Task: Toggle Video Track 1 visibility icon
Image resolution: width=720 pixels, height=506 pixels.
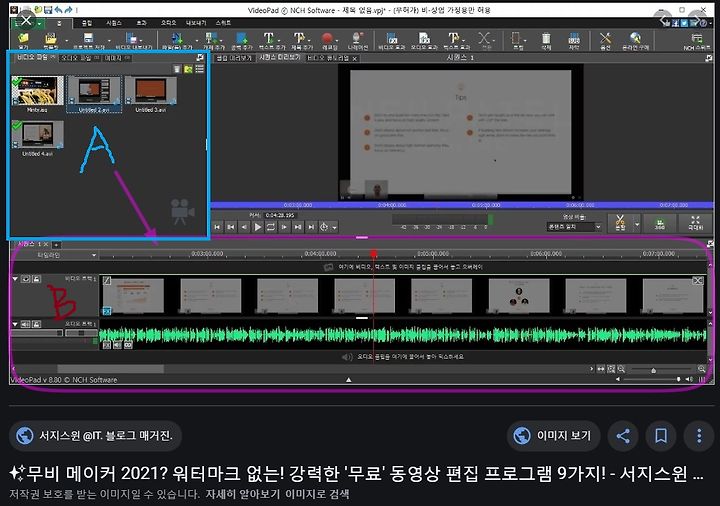Action: [26, 279]
